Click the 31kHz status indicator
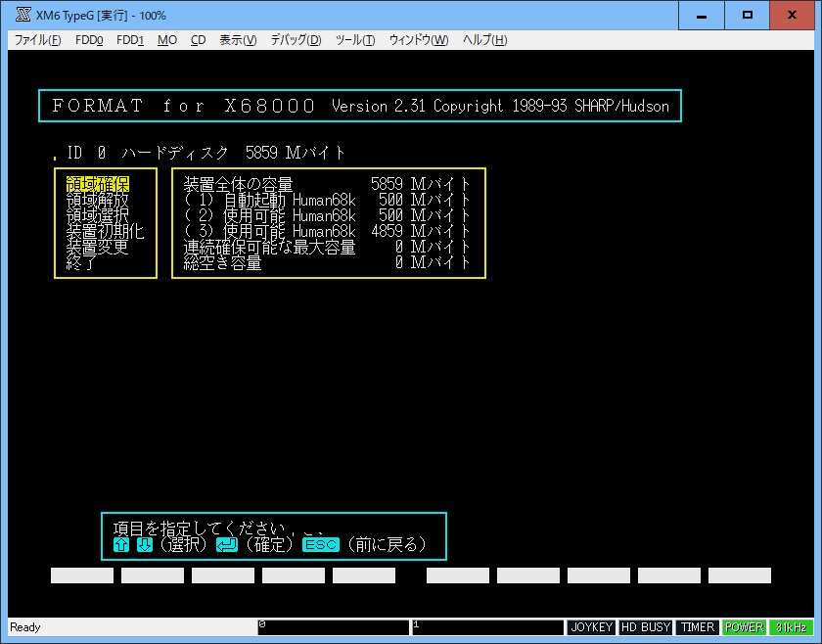The height and width of the screenshot is (644, 822). coord(791,627)
